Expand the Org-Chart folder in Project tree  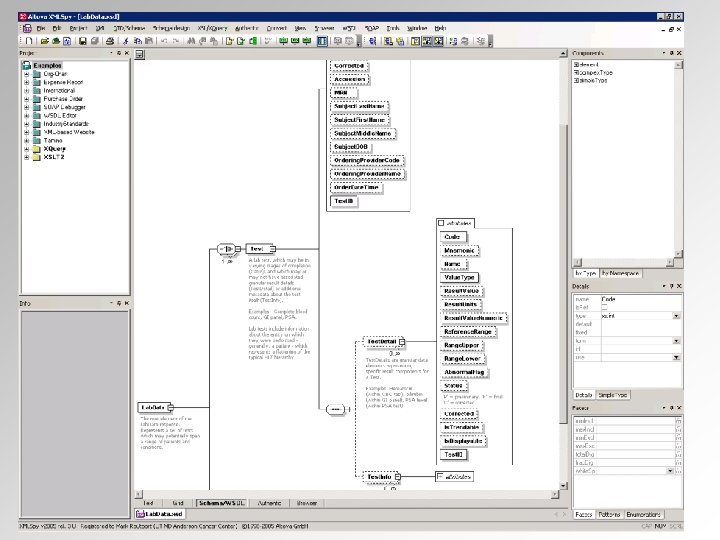pos(27,74)
